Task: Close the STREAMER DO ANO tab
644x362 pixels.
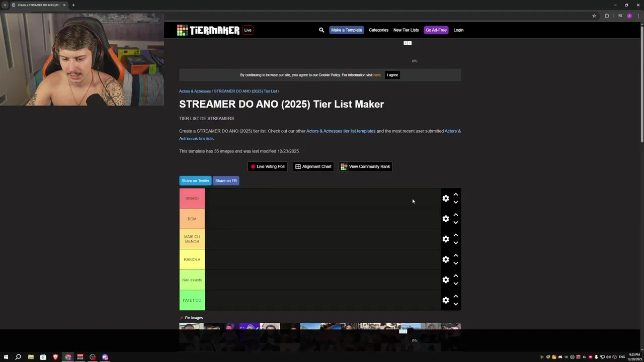Action: pyautogui.click(x=64, y=5)
